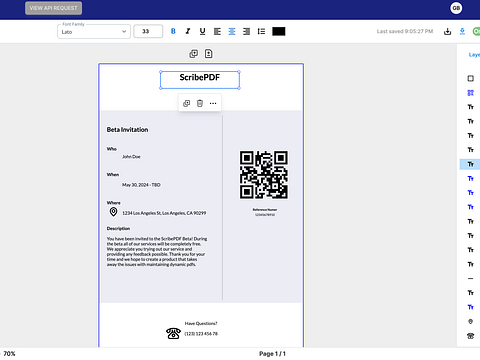Select the highlighted text layer in panel
The width and height of the screenshot is (480, 360).
[470, 164]
